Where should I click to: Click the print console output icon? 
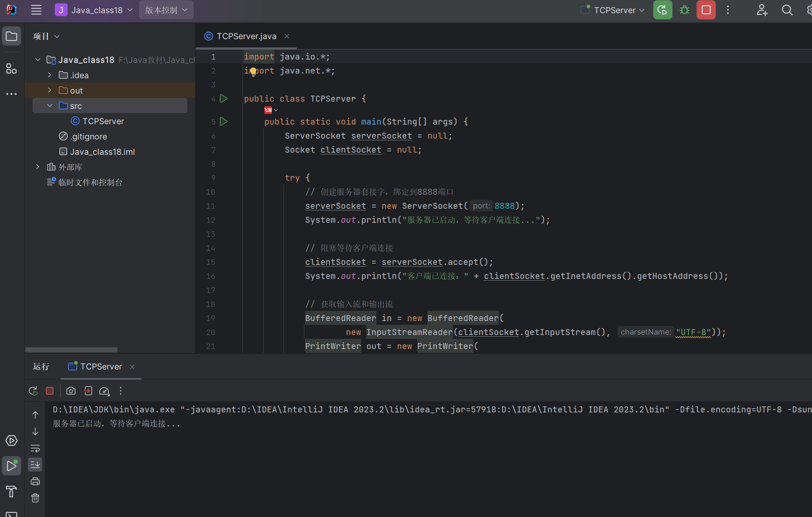pyautogui.click(x=35, y=481)
